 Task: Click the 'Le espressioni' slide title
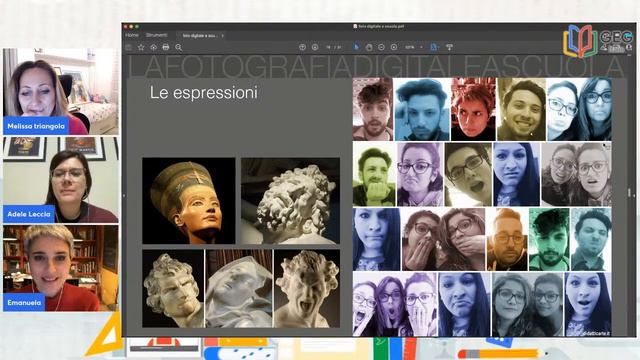coord(204,93)
